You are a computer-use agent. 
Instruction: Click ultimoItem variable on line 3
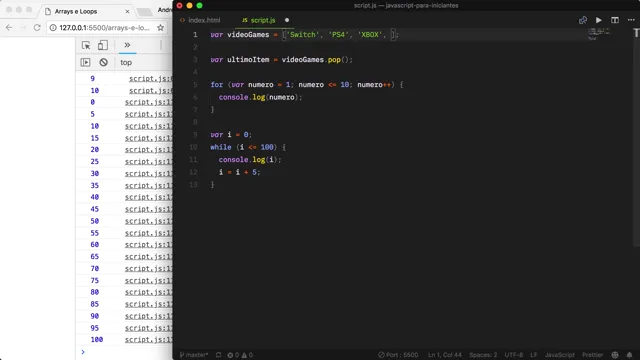[248, 60]
